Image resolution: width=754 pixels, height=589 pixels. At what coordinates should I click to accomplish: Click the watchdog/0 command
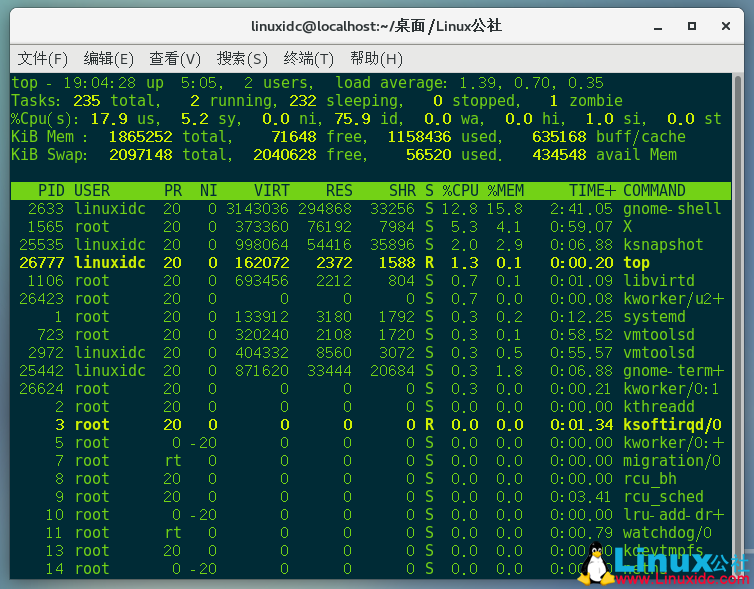coord(667,533)
